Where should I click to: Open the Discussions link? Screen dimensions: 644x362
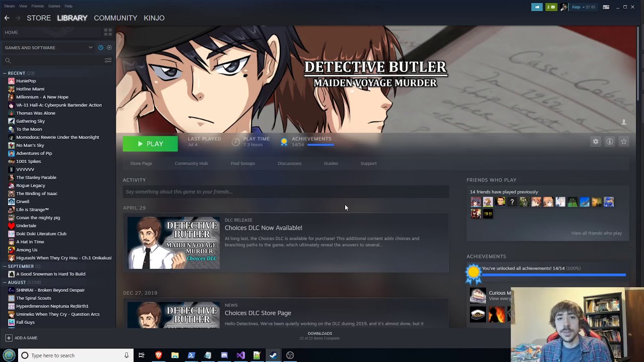coord(289,163)
